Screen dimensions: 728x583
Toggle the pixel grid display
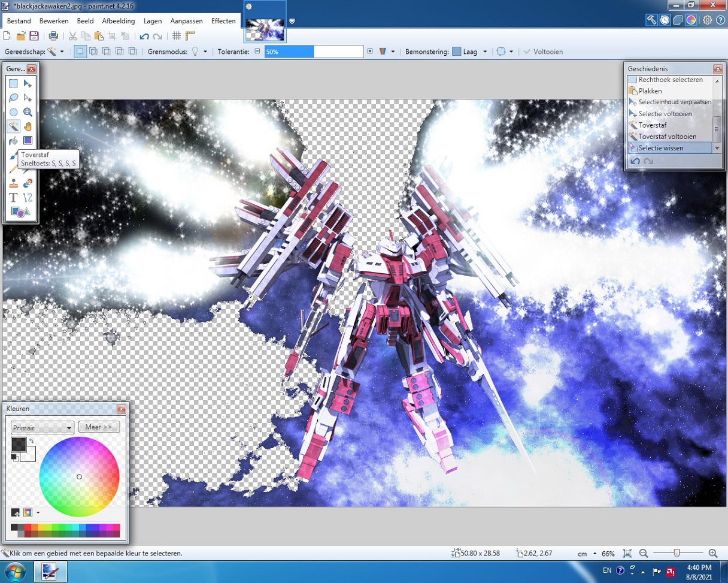point(177,36)
